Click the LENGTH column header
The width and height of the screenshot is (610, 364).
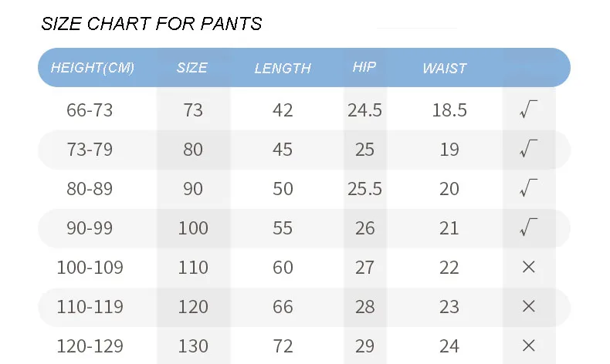[x=283, y=69]
